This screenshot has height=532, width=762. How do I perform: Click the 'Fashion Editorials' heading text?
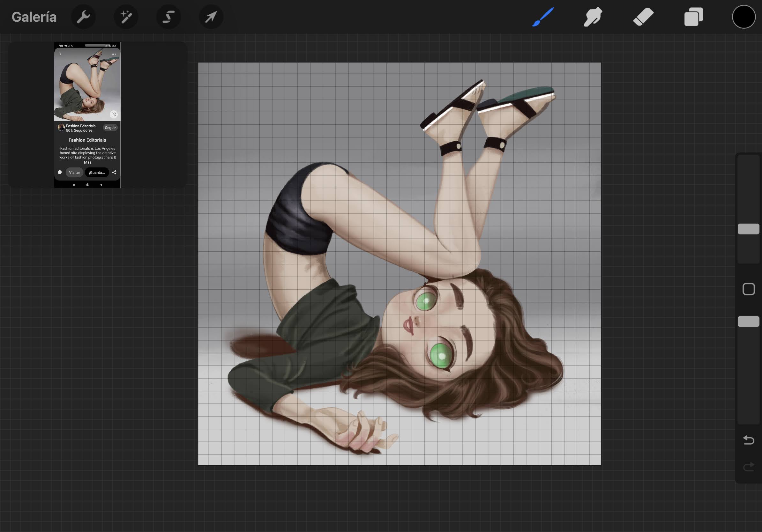pyautogui.click(x=87, y=140)
